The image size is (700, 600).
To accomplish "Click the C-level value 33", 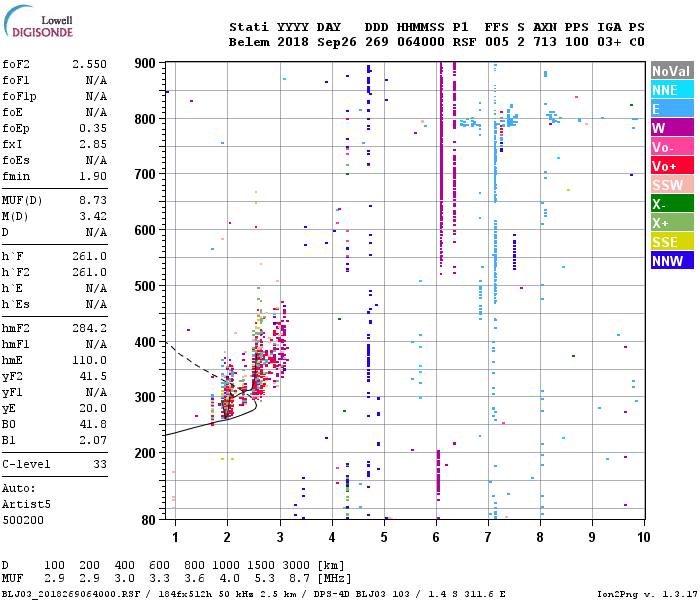I will pos(100,464).
